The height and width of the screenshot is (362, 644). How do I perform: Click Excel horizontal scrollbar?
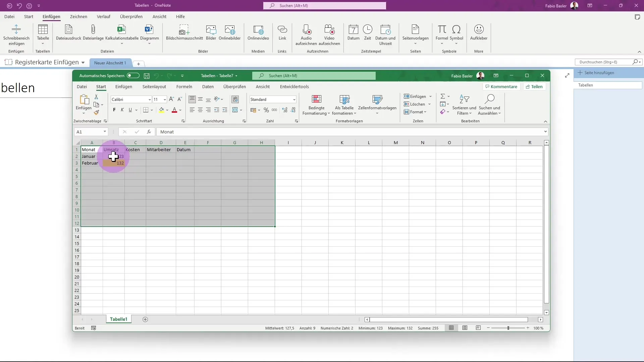pos(448,319)
